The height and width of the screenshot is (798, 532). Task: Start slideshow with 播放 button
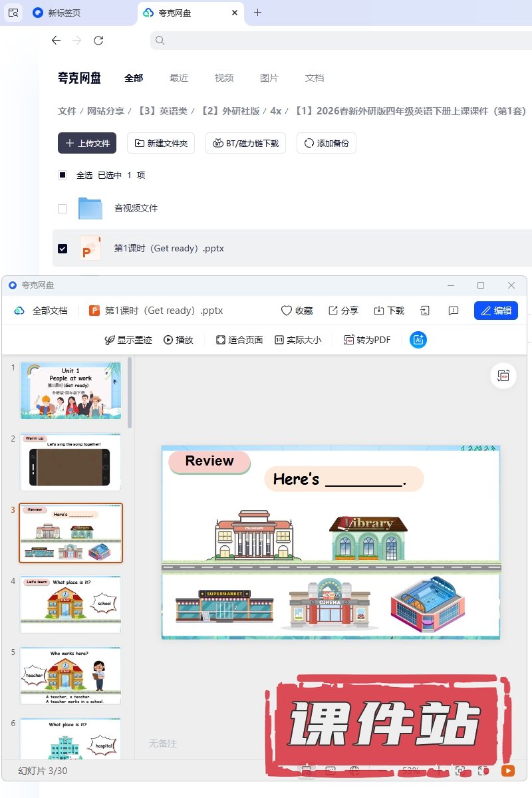[178, 340]
